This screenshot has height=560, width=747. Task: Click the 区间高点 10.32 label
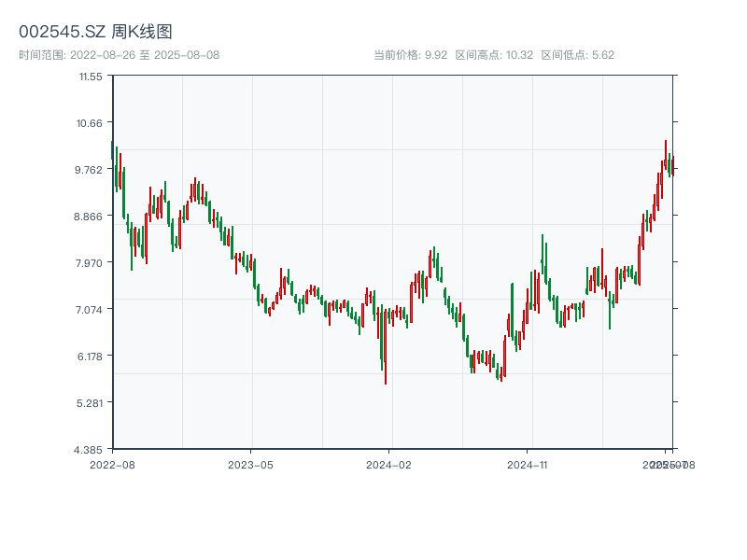(494, 55)
